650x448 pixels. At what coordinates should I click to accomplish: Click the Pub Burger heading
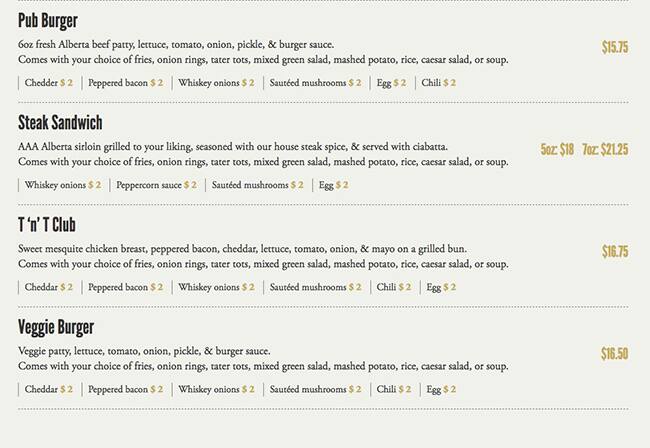click(48, 21)
